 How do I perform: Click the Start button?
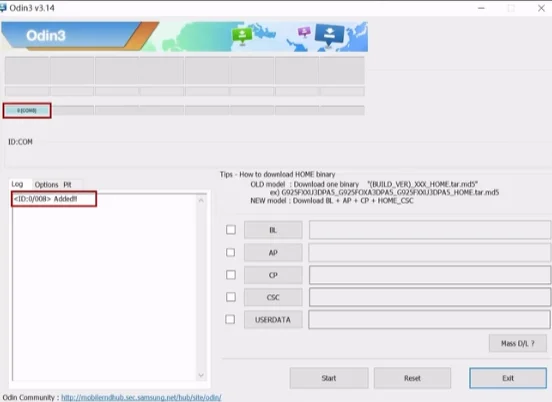pyautogui.click(x=329, y=378)
